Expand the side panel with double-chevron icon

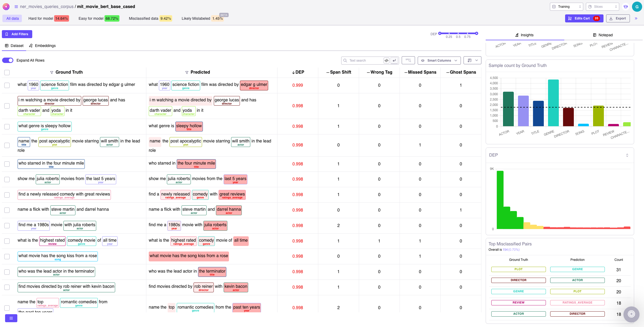click(x=636, y=18)
